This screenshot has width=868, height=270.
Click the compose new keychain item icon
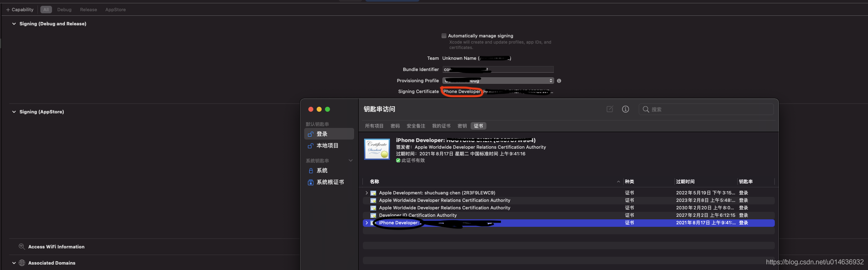coord(610,109)
